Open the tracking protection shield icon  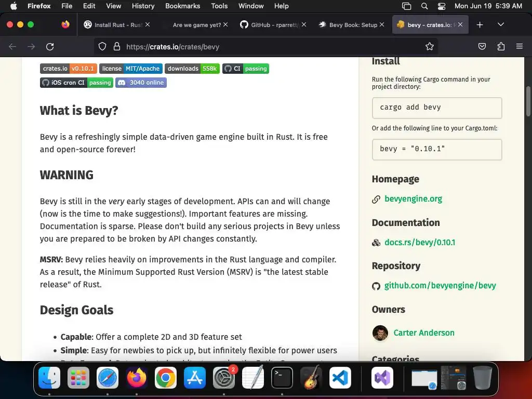[102, 46]
